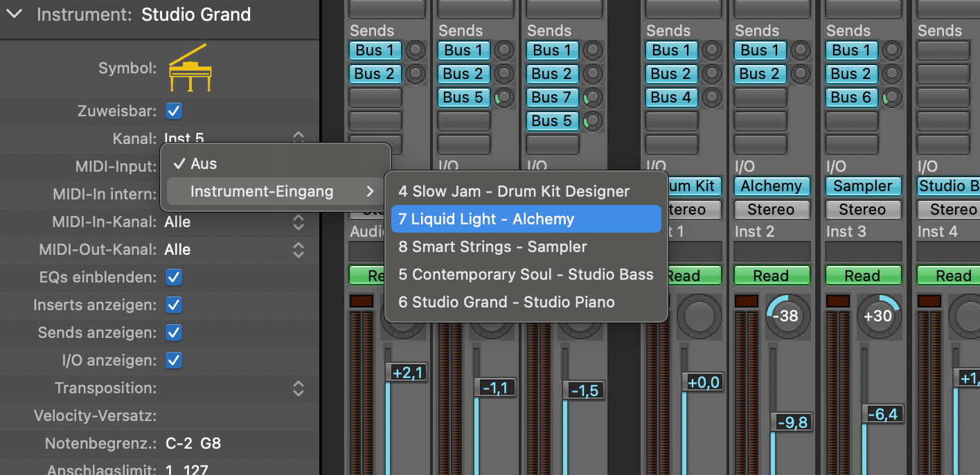Viewport: 980px width, 475px height.
Task: Choose 5 Contemporary Soul - Studio Bass
Action: 526,274
